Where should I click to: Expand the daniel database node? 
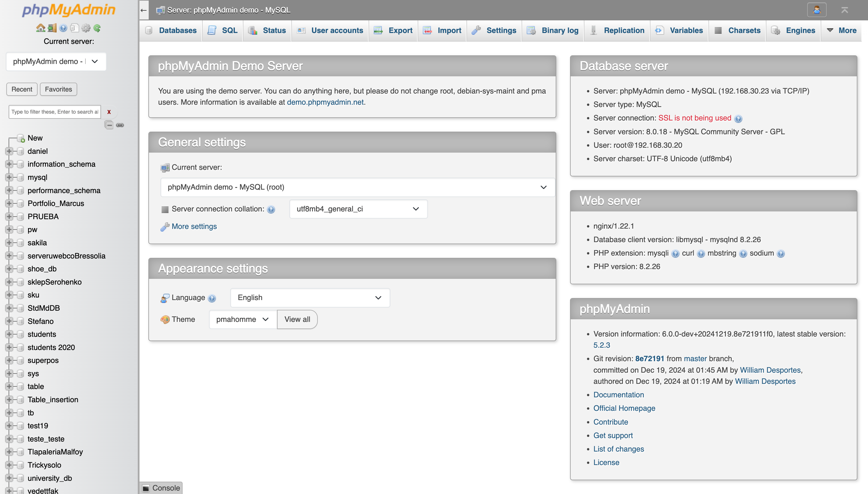[x=9, y=151]
